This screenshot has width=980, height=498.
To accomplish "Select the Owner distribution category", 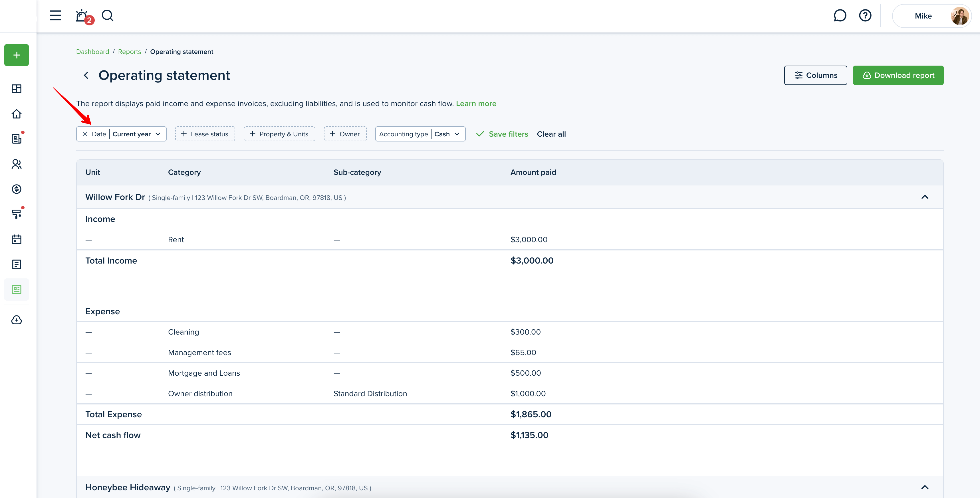I will click(x=200, y=393).
